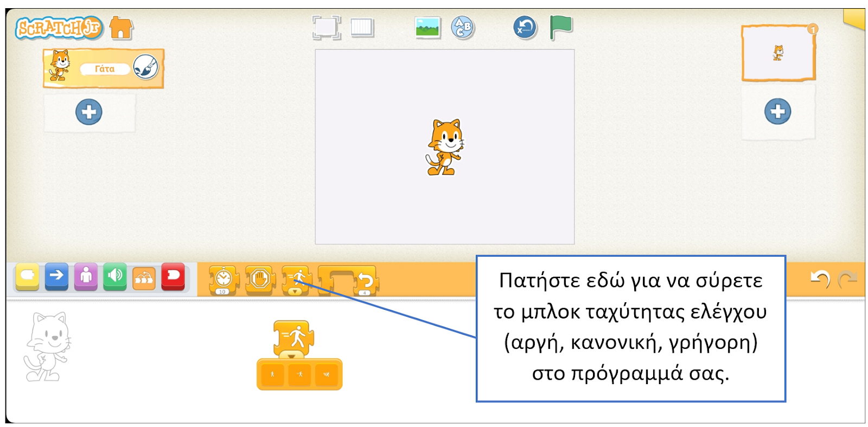Open orange control blocks category
Image resolution: width=868 pixels, height=427 pixels.
point(144,278)
